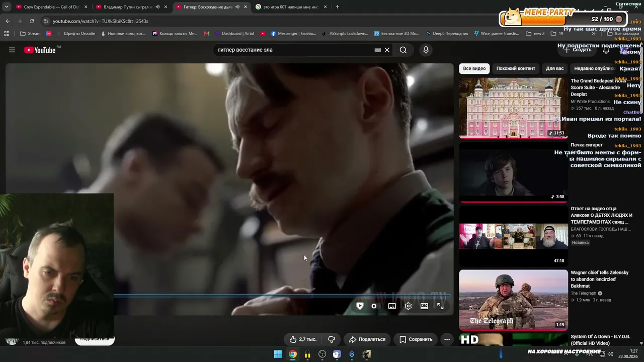Viewport: 644px width, 362px height.
Task: Open site info icon in address bar
Action: pos(46,21)
